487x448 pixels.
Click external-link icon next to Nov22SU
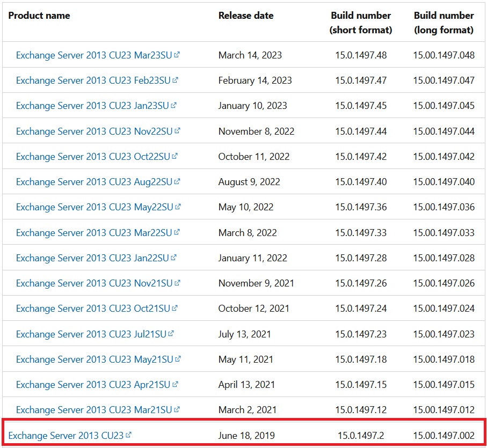click(177, 130)
